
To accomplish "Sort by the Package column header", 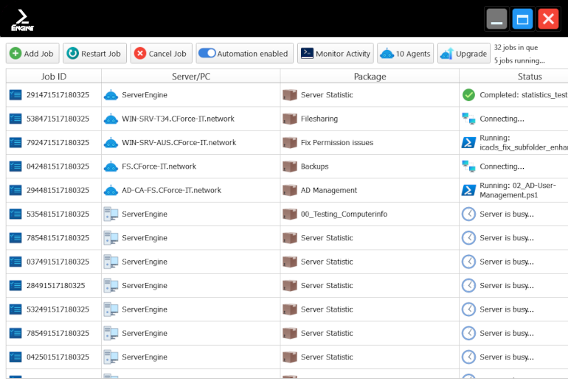I will point(370,77).
